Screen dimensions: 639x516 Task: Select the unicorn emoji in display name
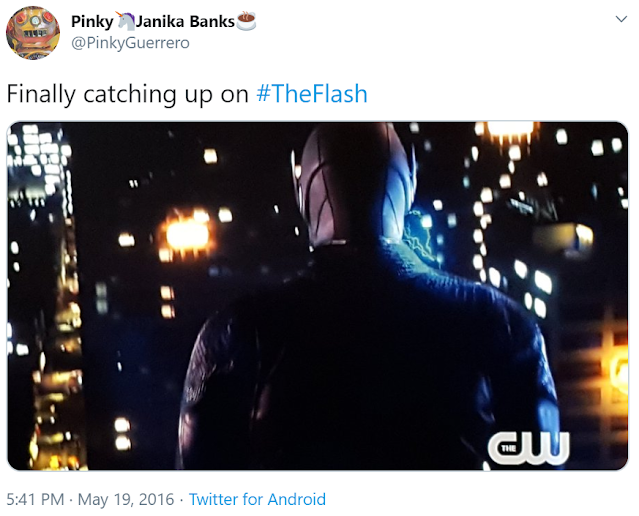pos(126,21)
